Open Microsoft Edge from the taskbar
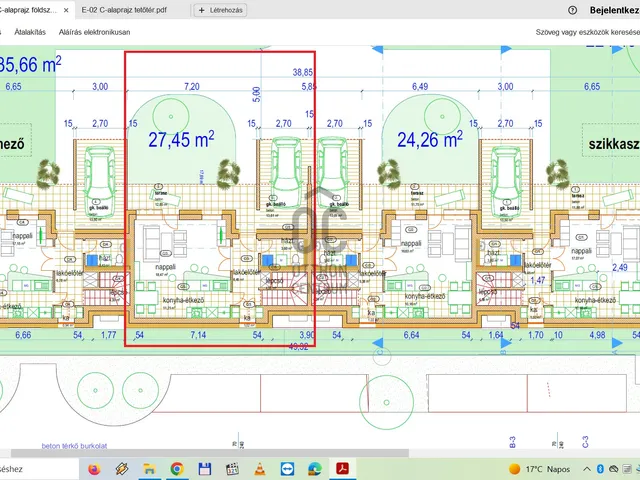This screenshot has height=480, width=640. (x=315, y=469)
